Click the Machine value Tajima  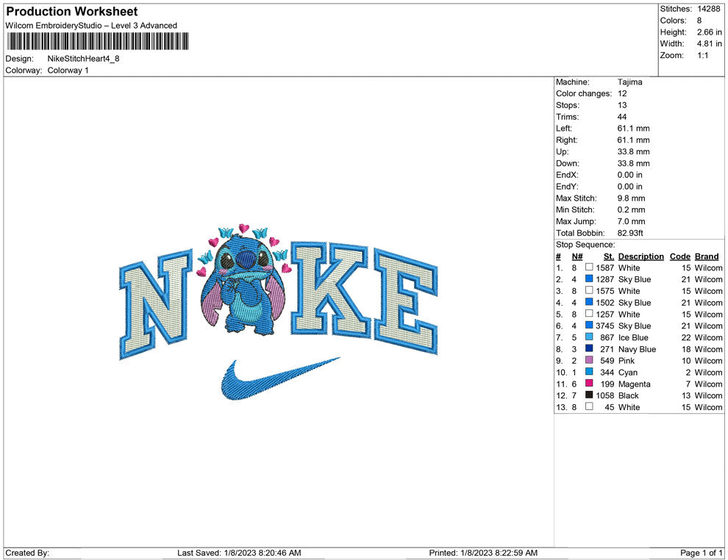point(629,82)
